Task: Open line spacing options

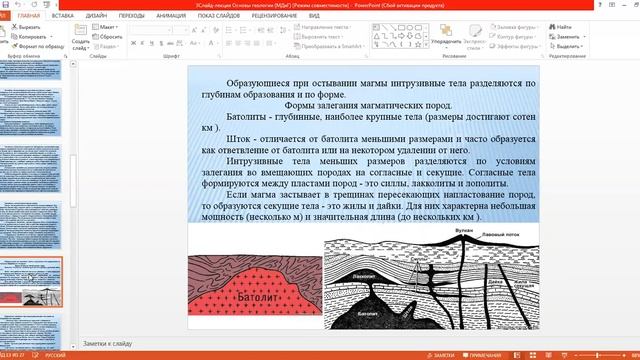Action: click(x=283, y=30)
